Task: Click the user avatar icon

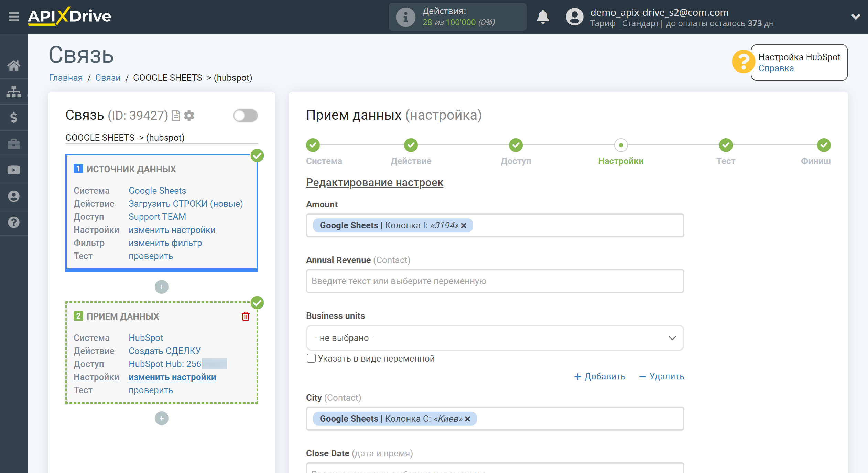Action: pyautogui.click(x=575, y=17)
